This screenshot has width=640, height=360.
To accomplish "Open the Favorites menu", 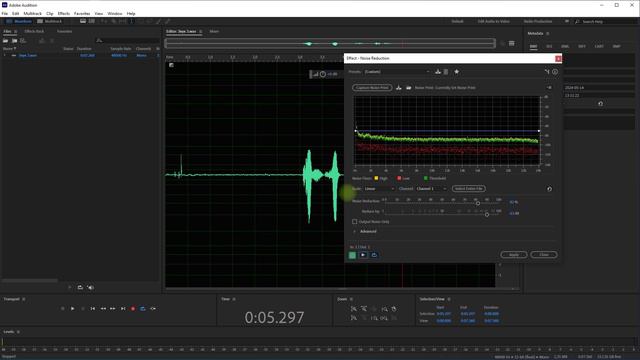I will tap(82, 13).
